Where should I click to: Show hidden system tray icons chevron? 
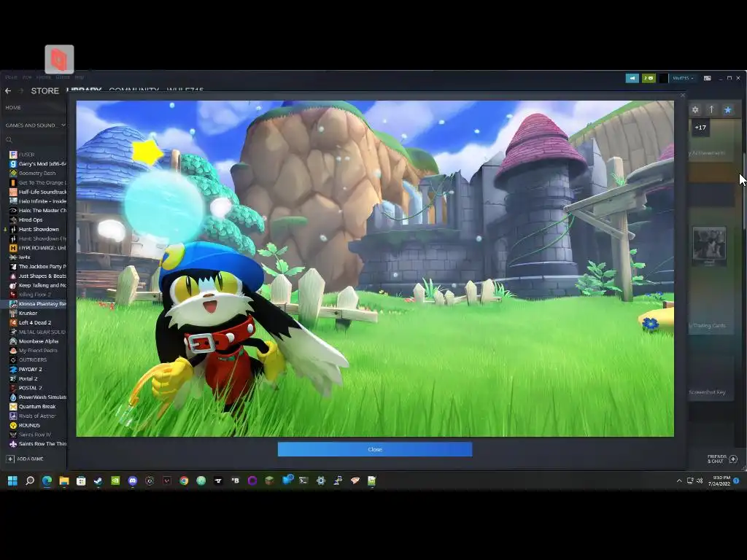[679, 481]
